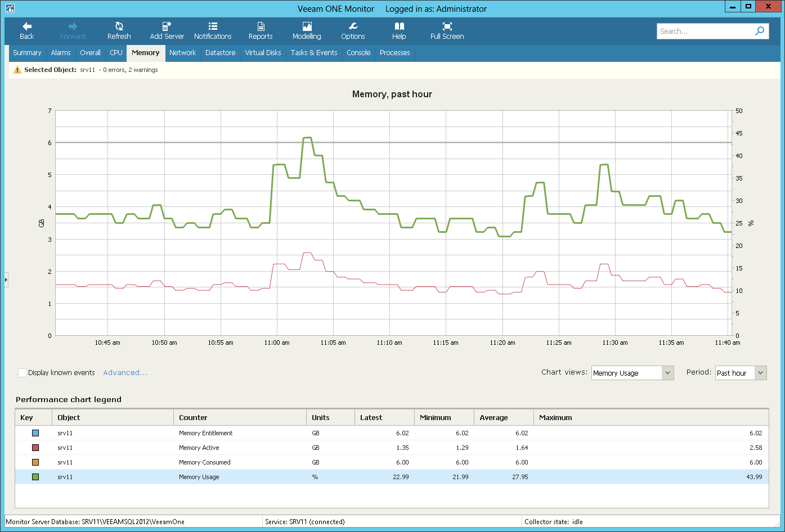Open the Reports toolbar item
This screenshot has height=532, width=785.
pos(261,31)
